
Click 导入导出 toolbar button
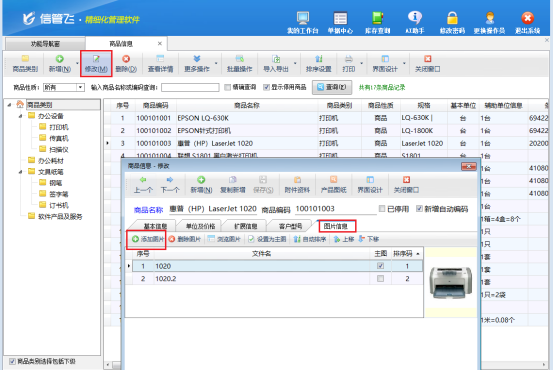click(276, 63)
